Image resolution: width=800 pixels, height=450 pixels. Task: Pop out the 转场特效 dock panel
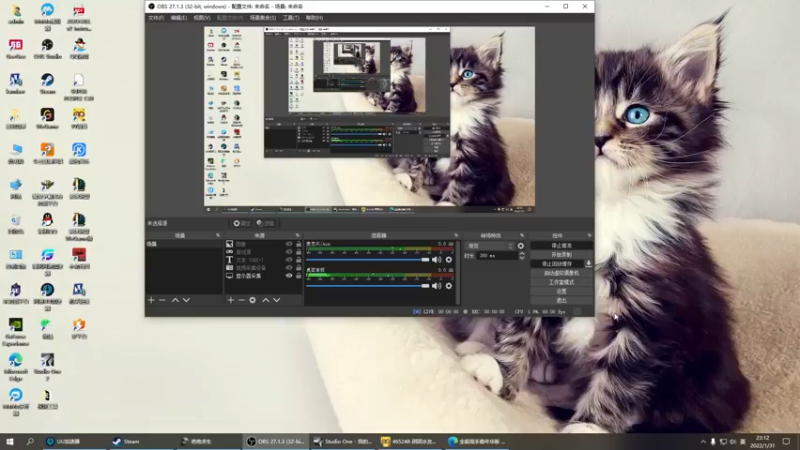tap(522, 235)
